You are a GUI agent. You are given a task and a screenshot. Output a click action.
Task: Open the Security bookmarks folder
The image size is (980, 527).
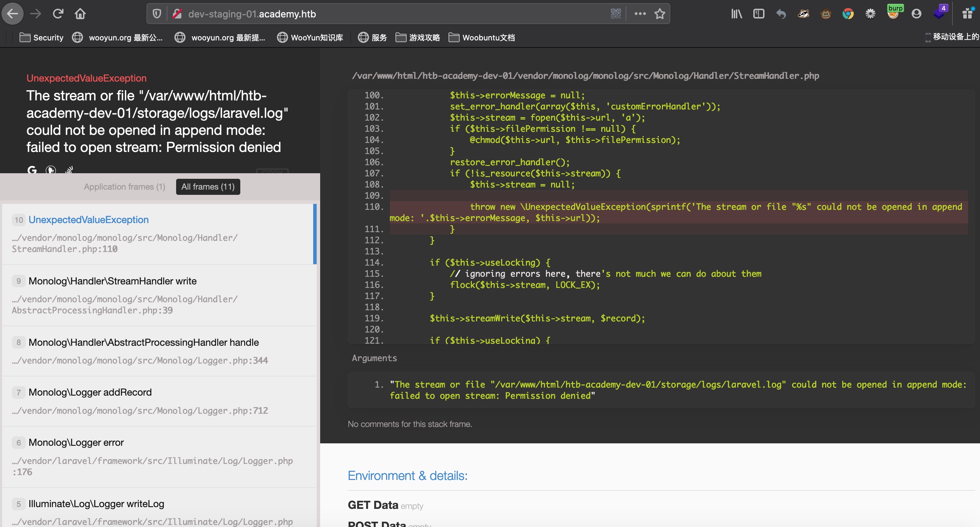coord(42,37)
